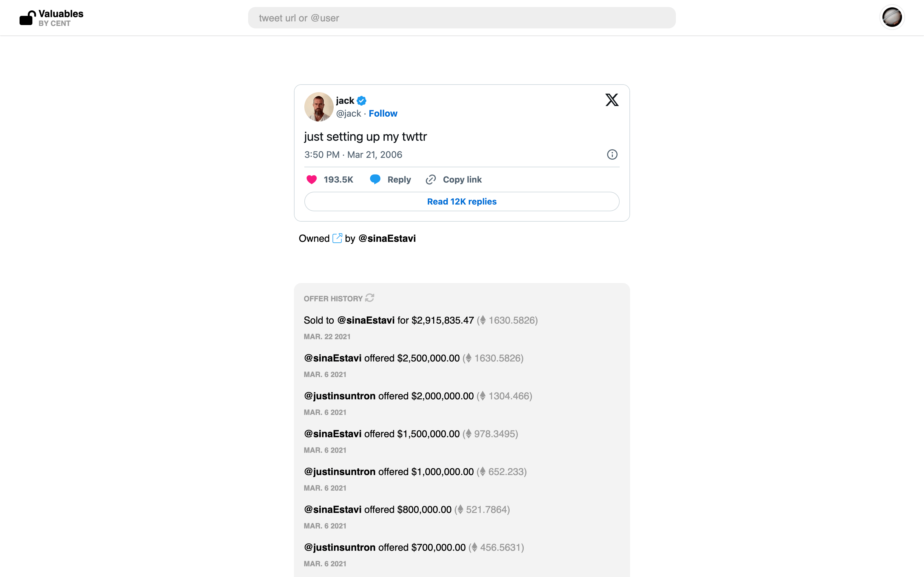Follow @jack from the tweet card
The image size is (924, 577).
coord(383,114)
